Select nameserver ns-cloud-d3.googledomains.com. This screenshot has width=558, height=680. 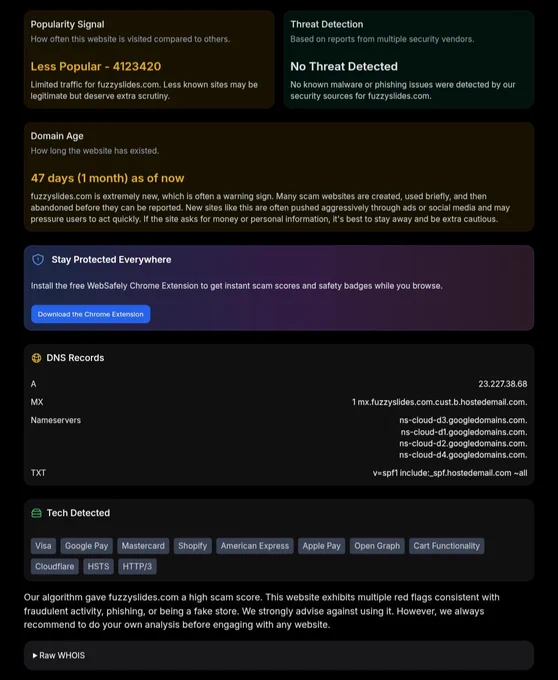(463, 420)
